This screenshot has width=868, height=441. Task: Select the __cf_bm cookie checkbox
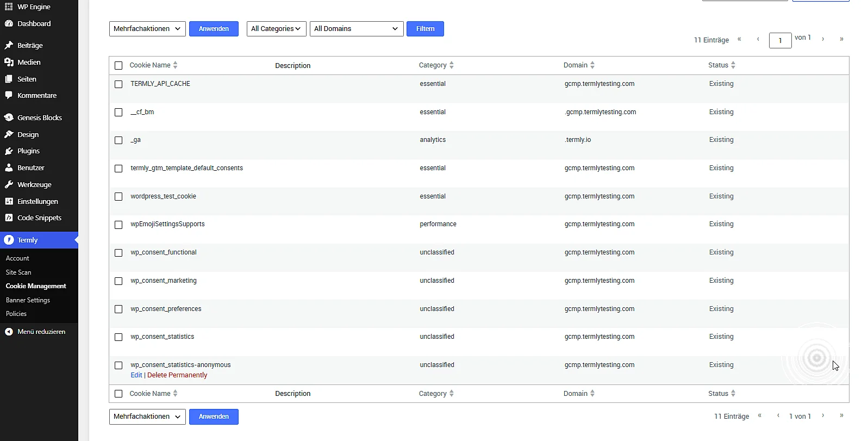point(118,112)
